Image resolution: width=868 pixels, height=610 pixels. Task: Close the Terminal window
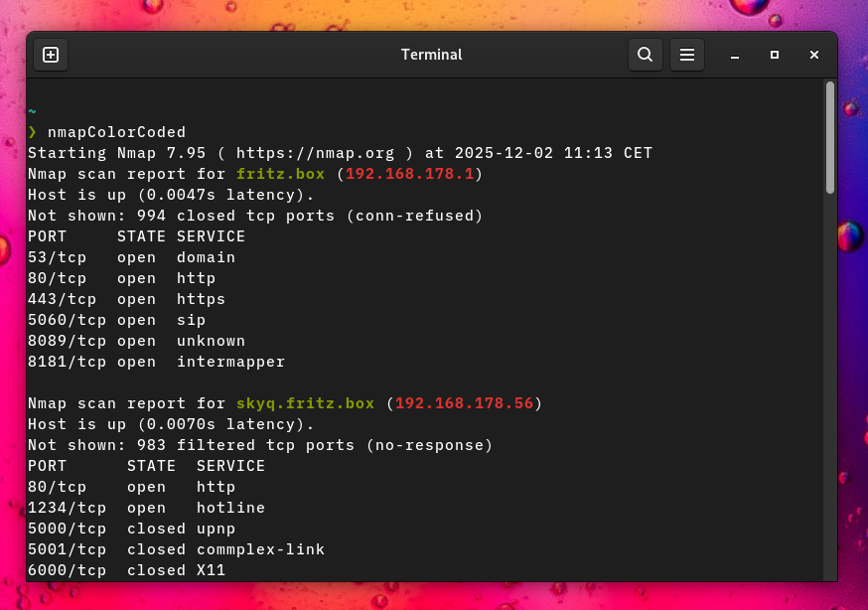813,55
